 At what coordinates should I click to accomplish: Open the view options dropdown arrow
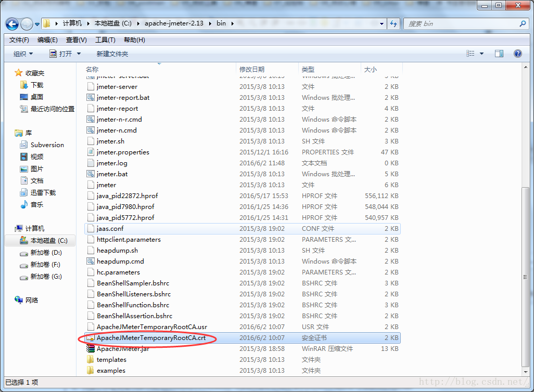point(481,54)
